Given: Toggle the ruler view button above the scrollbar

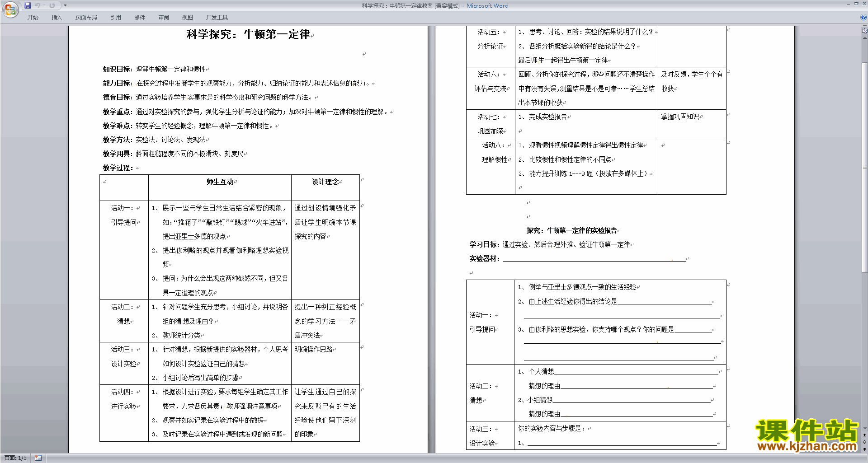Looking at the screenshot, I should 865,31.
